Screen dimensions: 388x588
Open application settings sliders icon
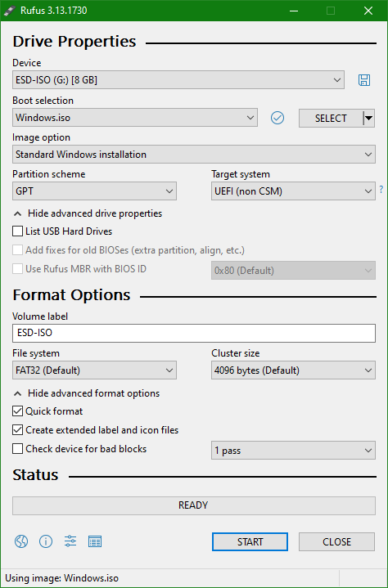pos(70,541)
